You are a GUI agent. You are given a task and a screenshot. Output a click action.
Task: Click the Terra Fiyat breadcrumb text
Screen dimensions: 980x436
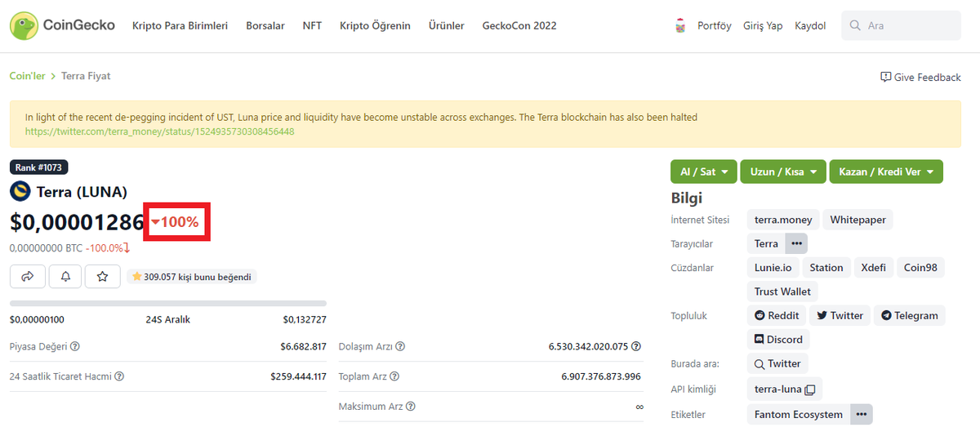click(x=86, y=76)
